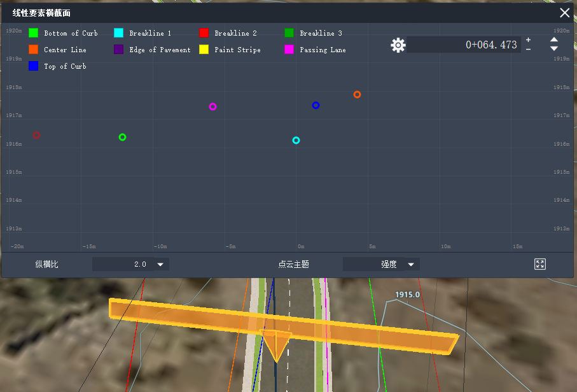Click the 点云主题 label

294,264
